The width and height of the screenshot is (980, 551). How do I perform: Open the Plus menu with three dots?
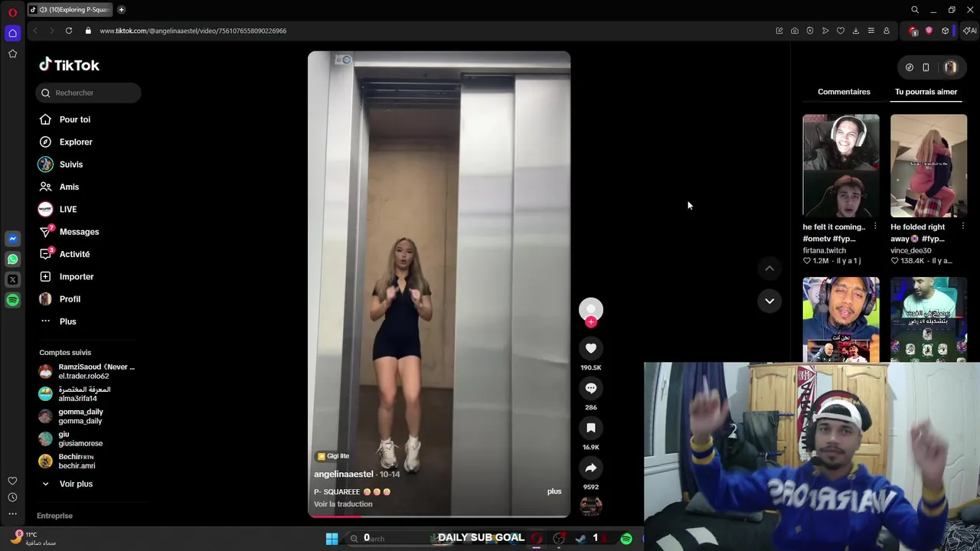click(x=67, y=321)
